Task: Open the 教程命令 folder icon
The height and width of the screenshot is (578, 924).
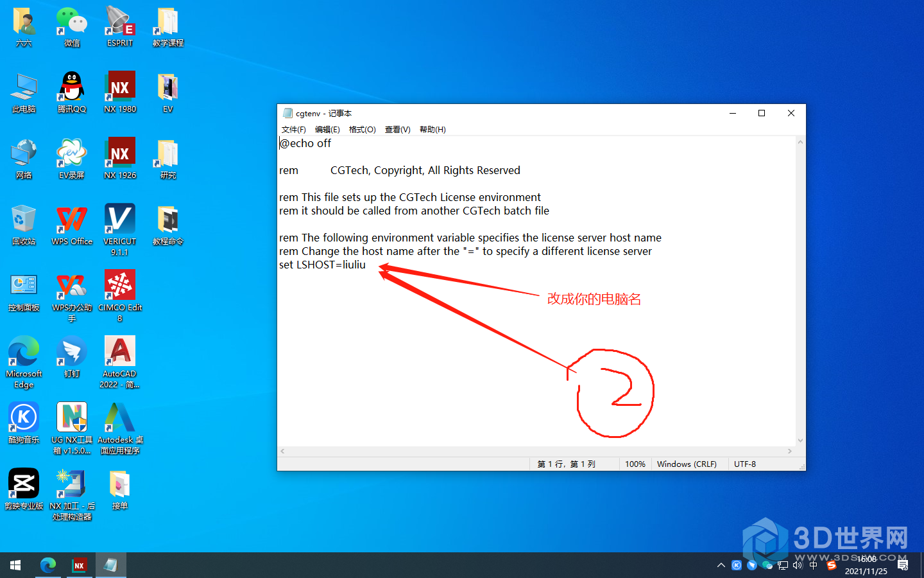Action: point(168,225)
